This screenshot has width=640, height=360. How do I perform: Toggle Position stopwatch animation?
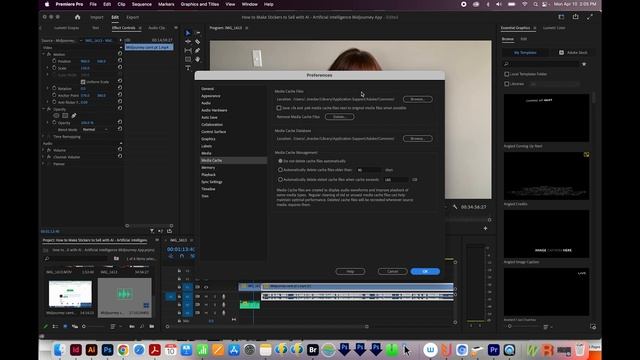click(54, 61)
